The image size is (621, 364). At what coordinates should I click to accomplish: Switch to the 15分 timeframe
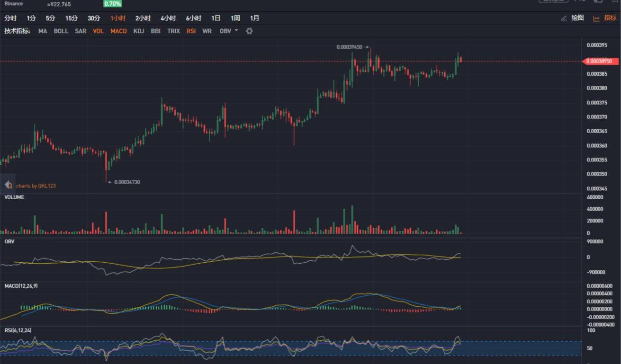[x=72, y=18]
